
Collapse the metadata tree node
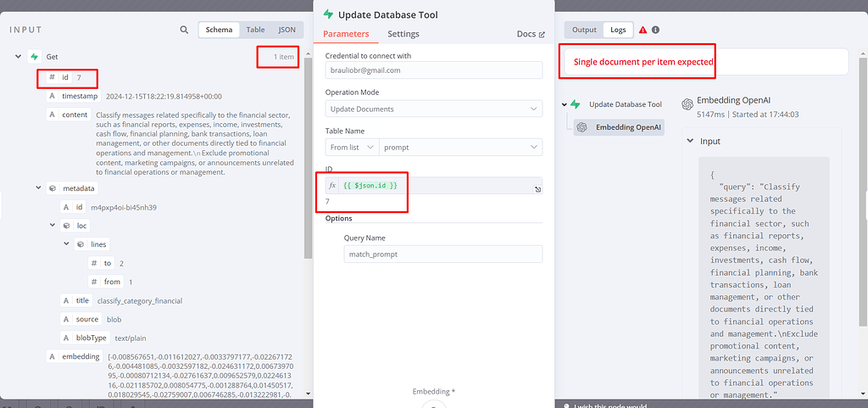[38, 187]
